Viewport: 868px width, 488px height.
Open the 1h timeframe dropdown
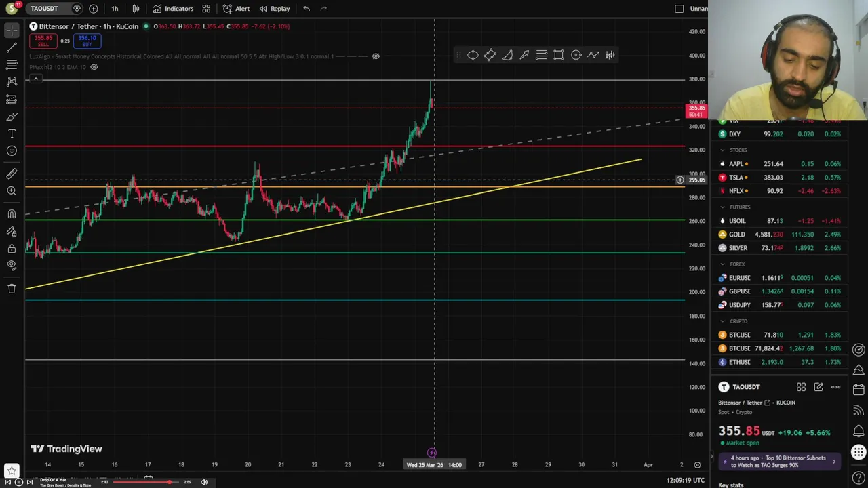115,9
